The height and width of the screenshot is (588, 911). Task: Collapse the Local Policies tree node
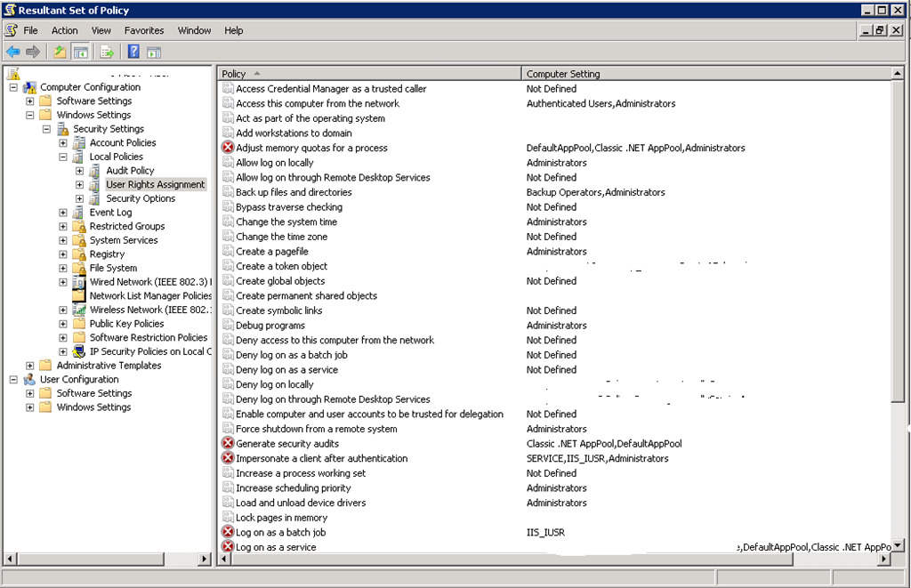click(63, 157)
